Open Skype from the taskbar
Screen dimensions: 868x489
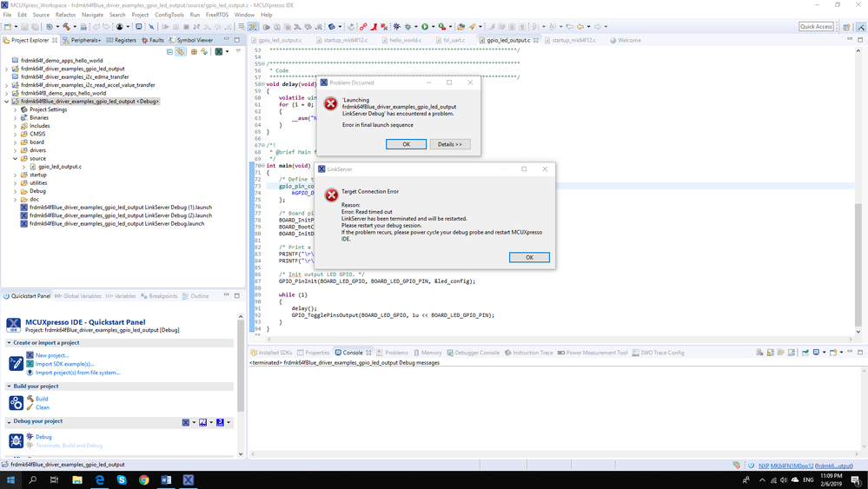[122, 479]
